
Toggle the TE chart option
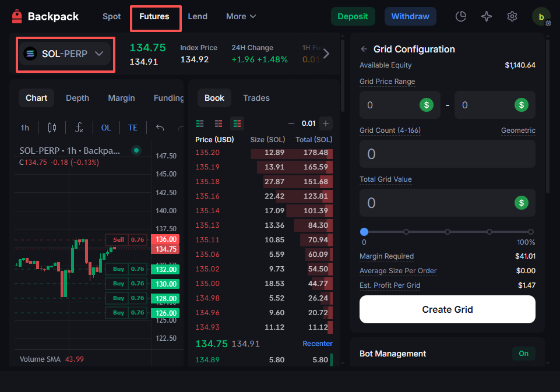point(132,128)
